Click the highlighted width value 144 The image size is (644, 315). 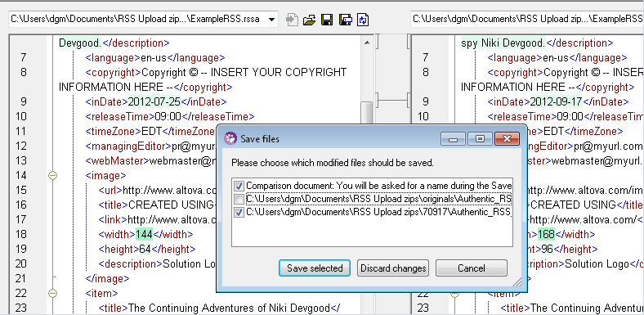pyautogui.click(x=144, y=234)
